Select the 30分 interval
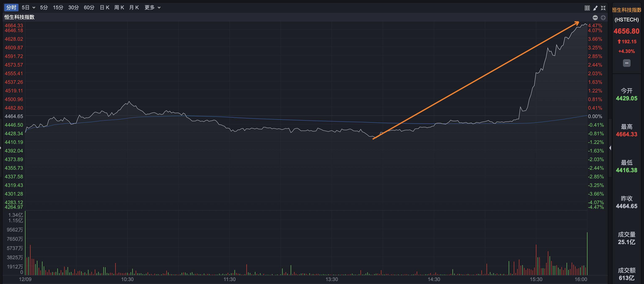Viewport: 644px width, 284px height. pos(73,8)
